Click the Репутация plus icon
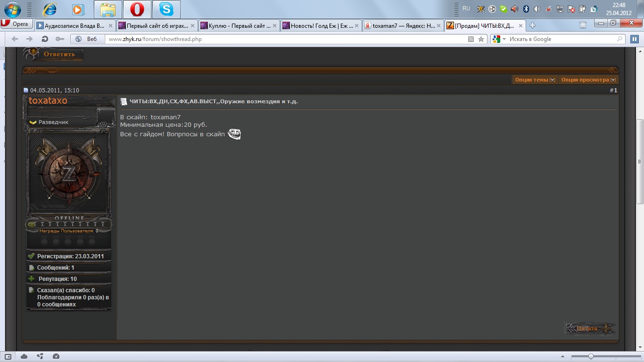Image resolution: width=644 pixels, height=362 pixels. point(32,279)
